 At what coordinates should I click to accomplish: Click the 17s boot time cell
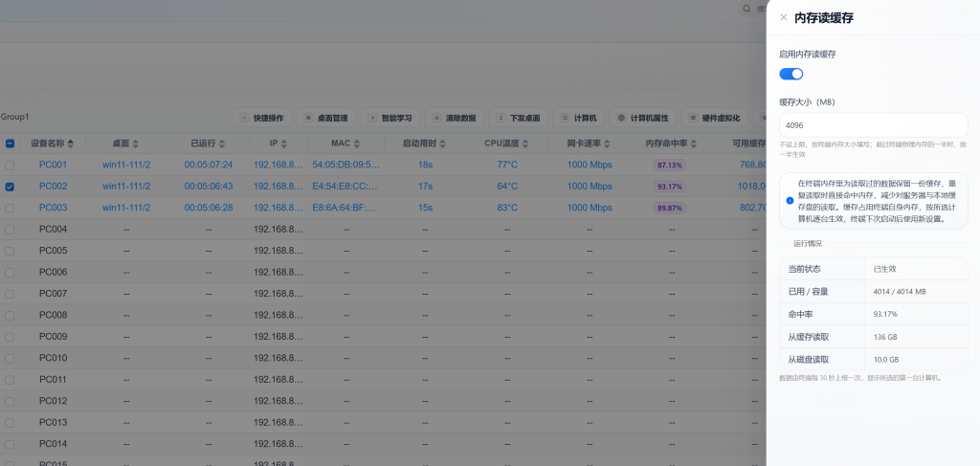425,187
